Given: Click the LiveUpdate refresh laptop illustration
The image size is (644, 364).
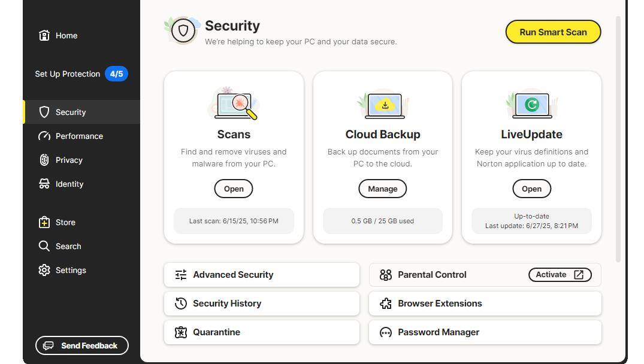Looking at the screenshot, I should point(531,105).
